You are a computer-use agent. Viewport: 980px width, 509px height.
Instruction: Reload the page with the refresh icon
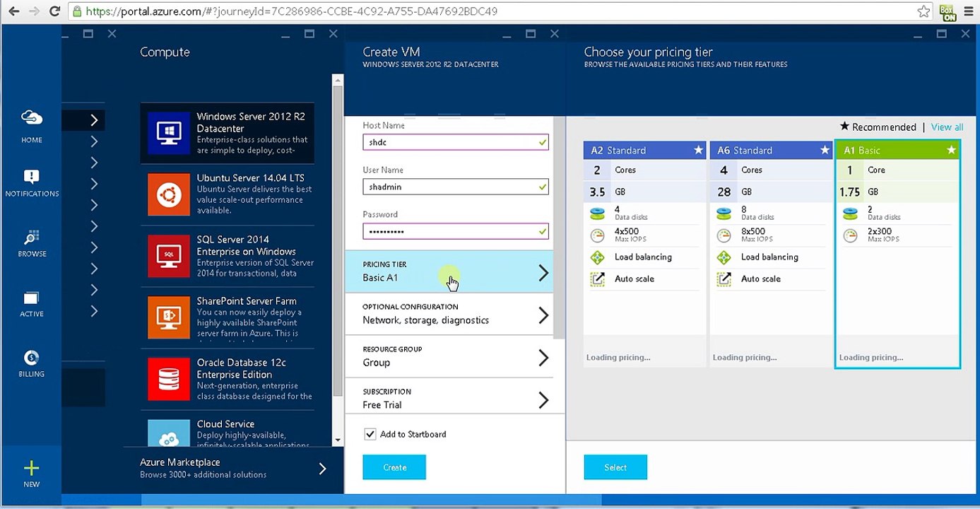[55, 12]
